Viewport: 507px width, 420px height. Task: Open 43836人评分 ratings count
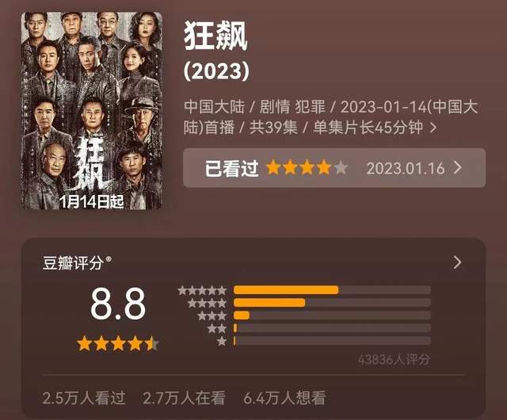[x=394, y=360]
